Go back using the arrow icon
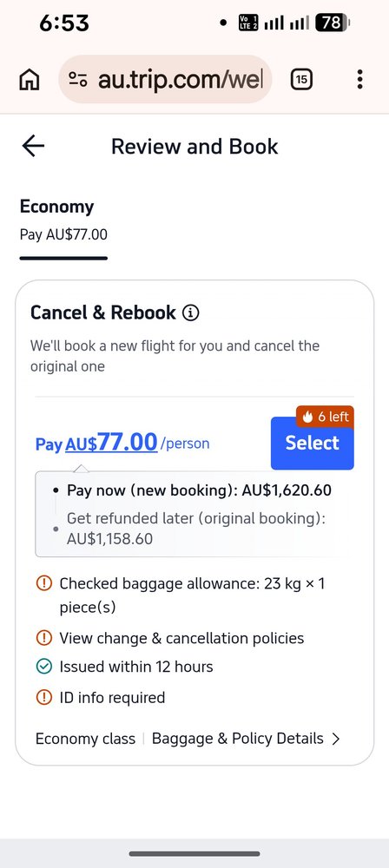 [x=33, y=146]
